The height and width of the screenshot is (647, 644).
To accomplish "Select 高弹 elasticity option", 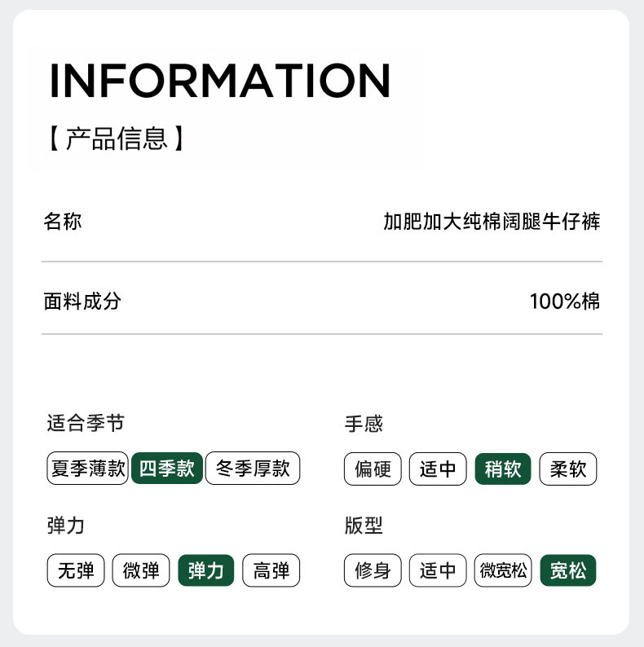I will (271, 570).
